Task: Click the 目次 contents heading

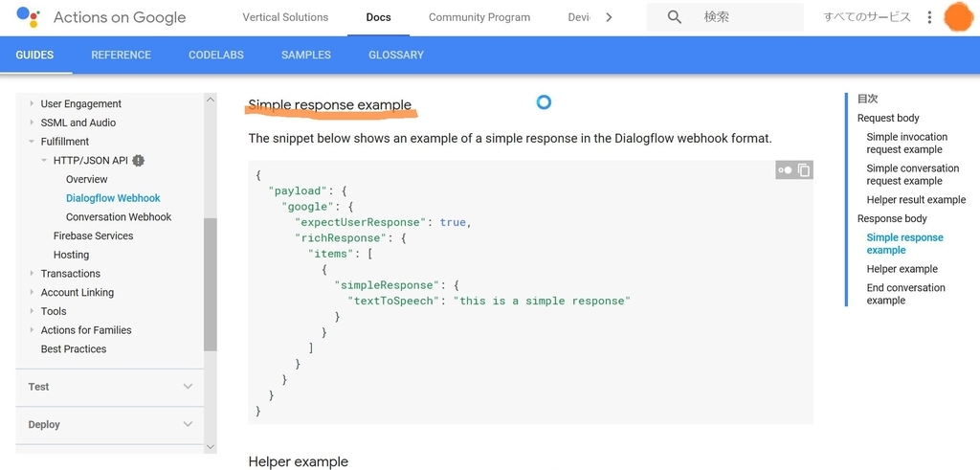Action: [867, 99]
